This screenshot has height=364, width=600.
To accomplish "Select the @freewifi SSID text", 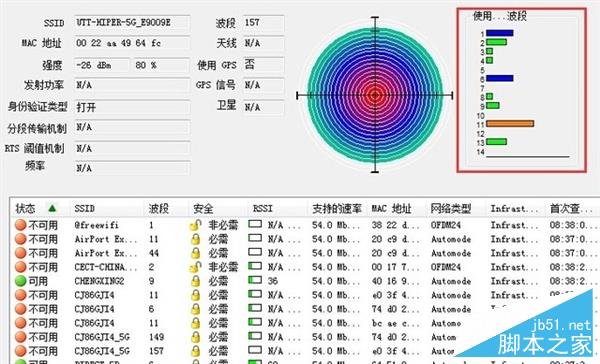I will point(96,225).
